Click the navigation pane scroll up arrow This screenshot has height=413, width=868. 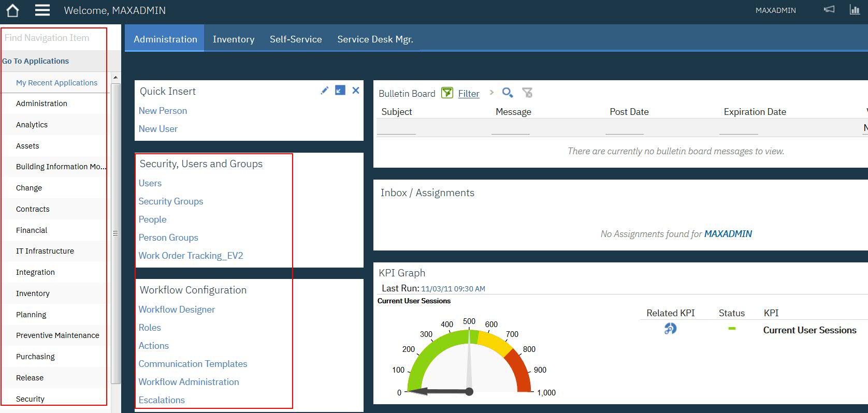click(x=115, y=78)
